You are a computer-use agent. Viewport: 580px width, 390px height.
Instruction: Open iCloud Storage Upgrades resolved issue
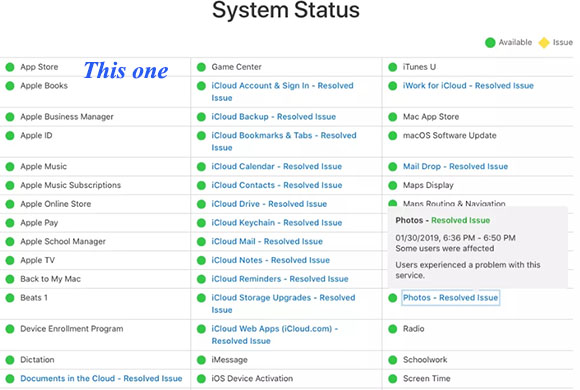pyautogui.click(x=283, y=304)
